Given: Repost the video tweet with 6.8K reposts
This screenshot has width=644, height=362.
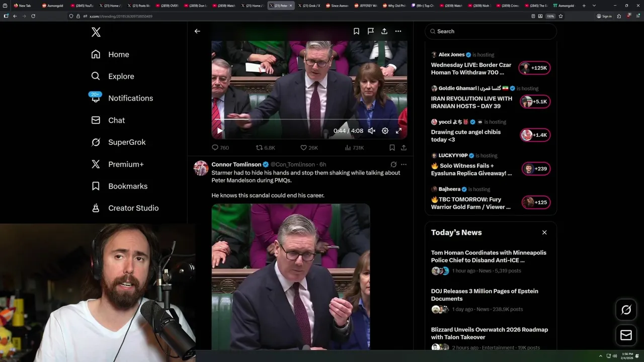Looking at the screenshot, I should pyautogui.click(x=266, y=148).
